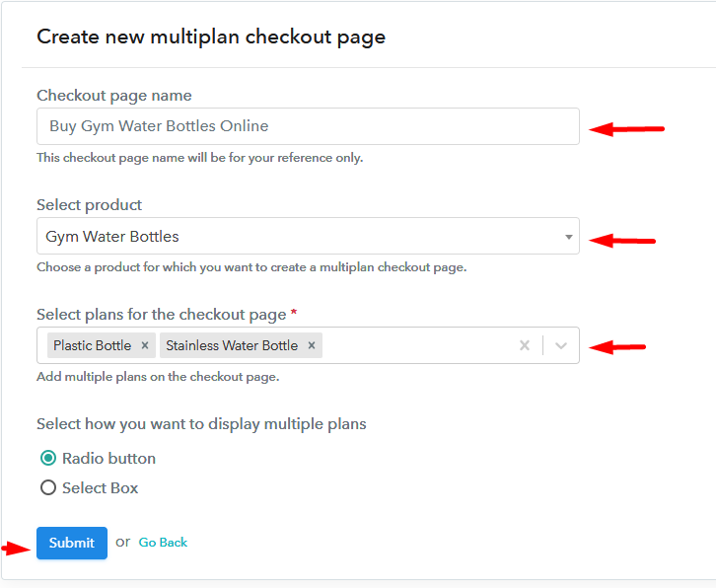Remove the Plastic Bottle plan tag
This screenshot has height=588, width=716.
click(145, 345)
